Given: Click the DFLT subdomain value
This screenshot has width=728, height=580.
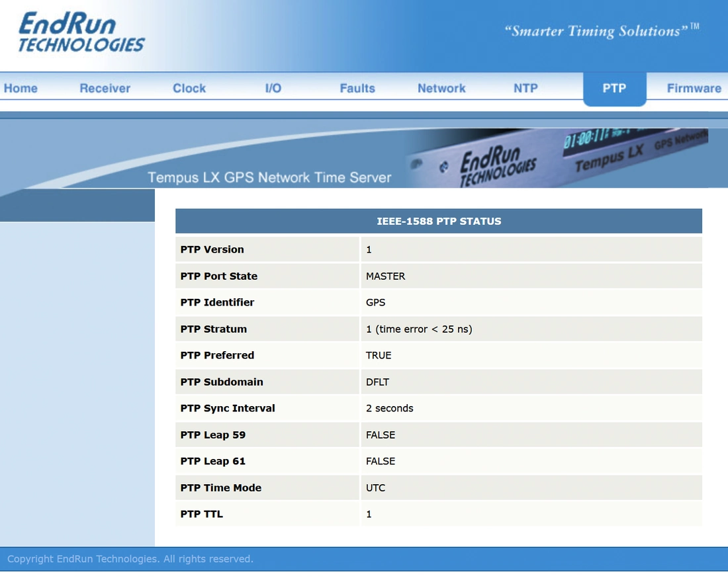Looking at the screenshot, I should click(x=377, y=382).
